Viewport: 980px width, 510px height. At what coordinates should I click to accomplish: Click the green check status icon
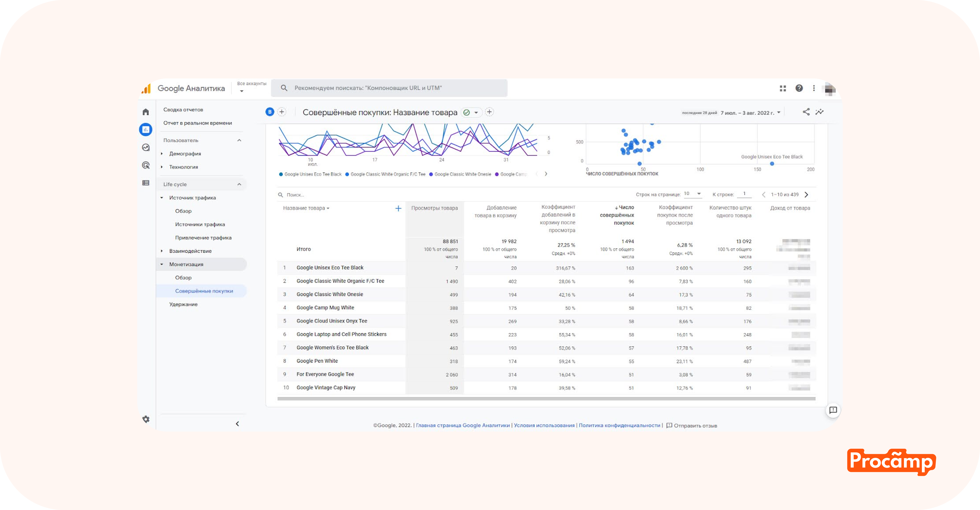[x=466, y=112]
